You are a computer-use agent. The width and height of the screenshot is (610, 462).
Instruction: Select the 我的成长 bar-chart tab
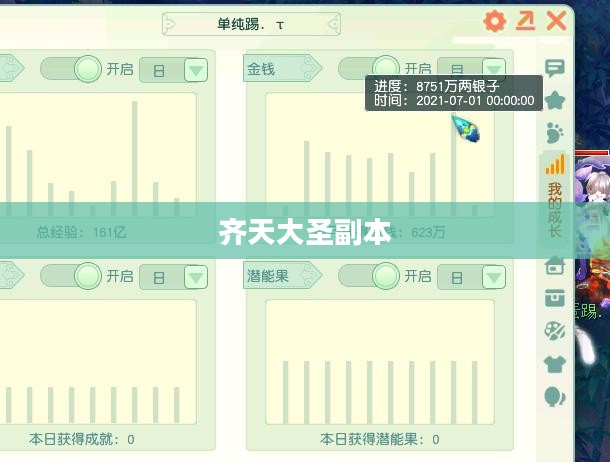(555, 198)
